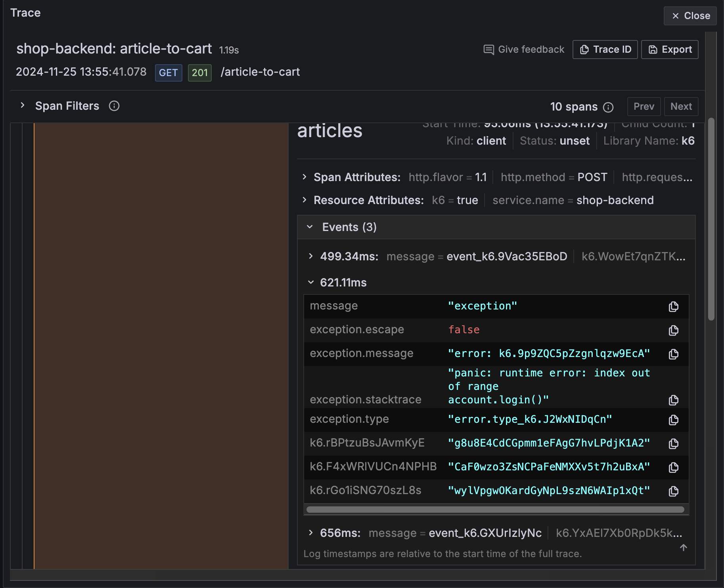Copy the k6.rGo1iSNG70szL8s value
The image size is (724, 588).
tap(673, 491)
